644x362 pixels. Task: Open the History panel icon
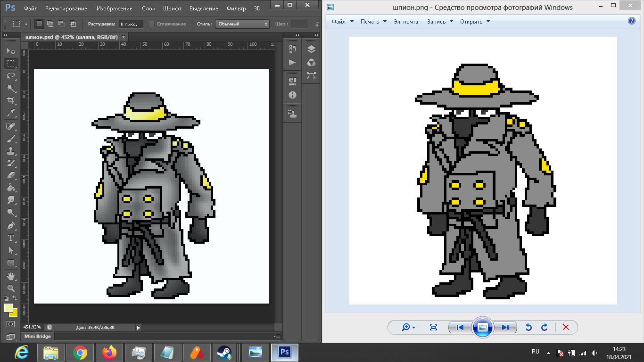coord(292,49)
